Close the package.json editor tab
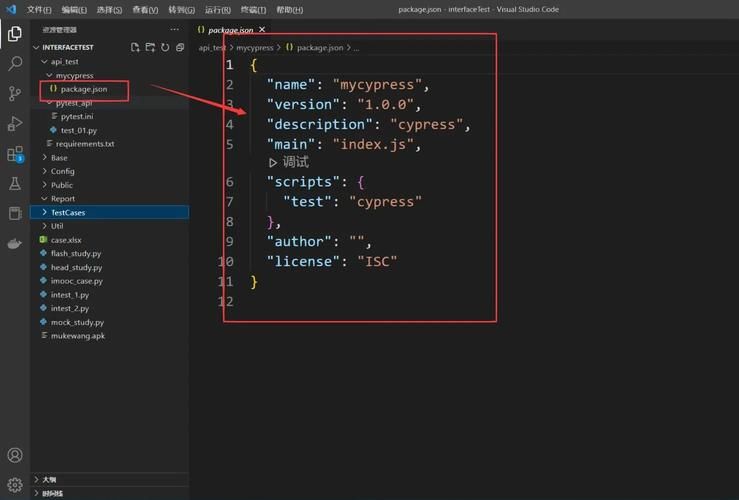 (262, 29)
